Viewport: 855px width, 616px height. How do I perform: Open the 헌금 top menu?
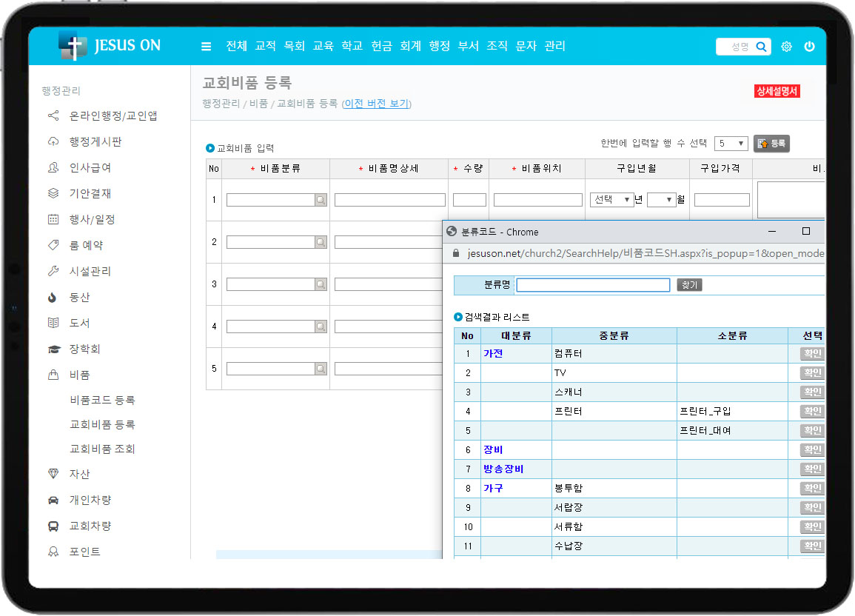pos(381,46)
